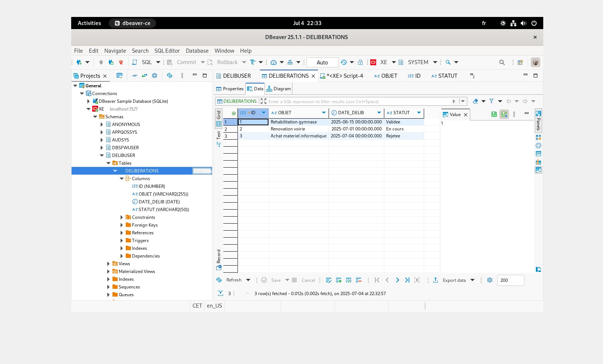Click the Export data upload icon

[436, 280]
